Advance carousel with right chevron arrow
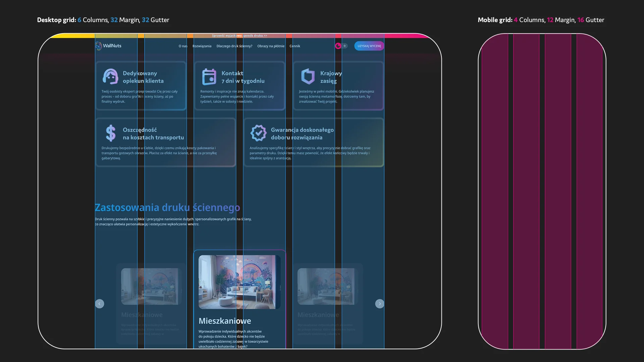 point(379,304)
